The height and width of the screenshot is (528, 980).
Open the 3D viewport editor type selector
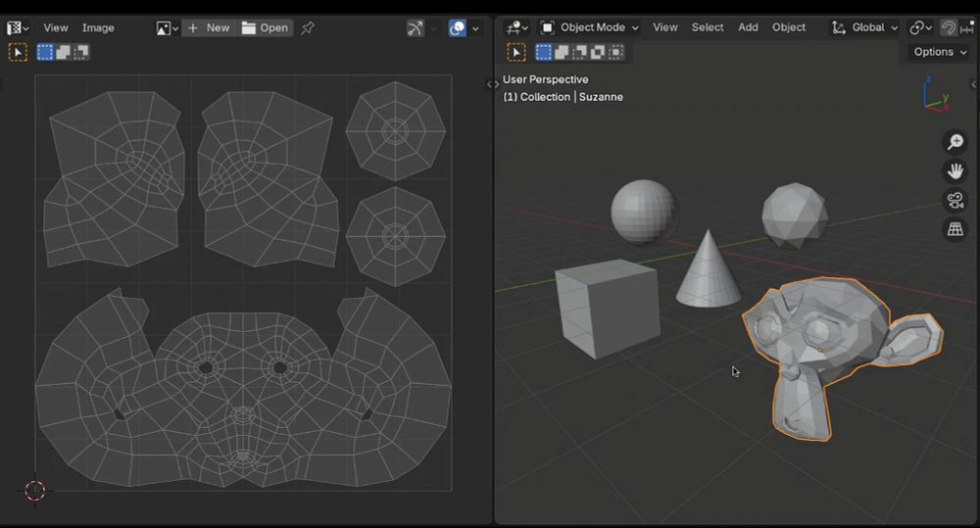point(516,27)
